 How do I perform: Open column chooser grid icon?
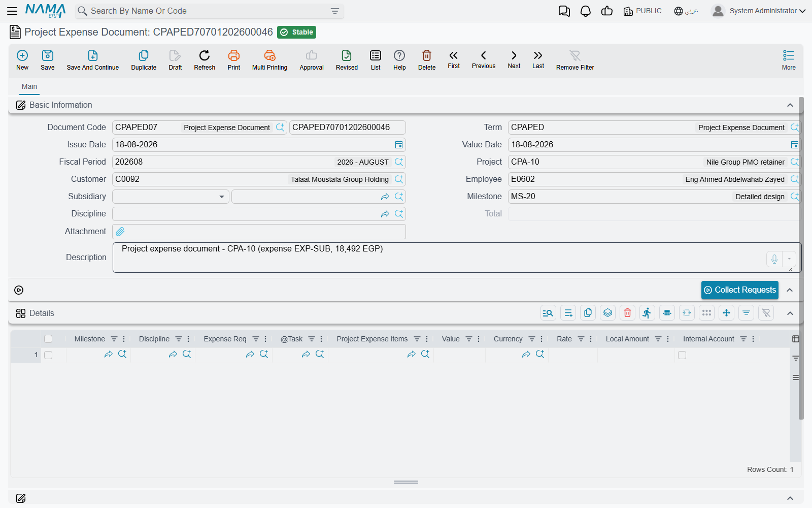coord(796,339)
